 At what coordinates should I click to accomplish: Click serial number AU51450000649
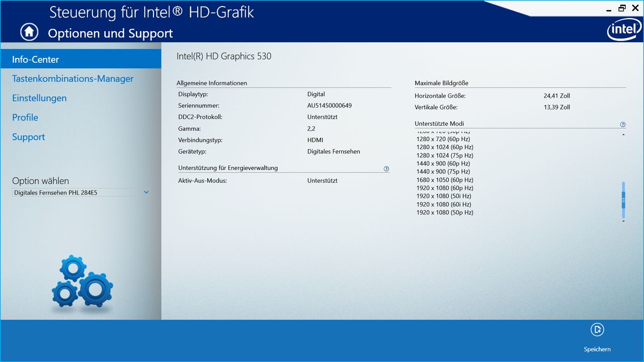pyautogui.click(x=330, y=106)
